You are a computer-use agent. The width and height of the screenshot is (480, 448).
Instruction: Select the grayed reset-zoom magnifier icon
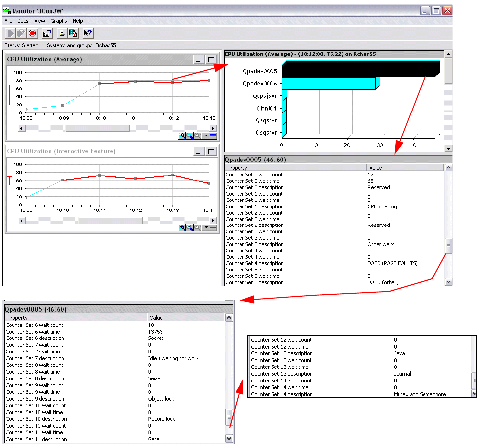[x=197, y=135]
